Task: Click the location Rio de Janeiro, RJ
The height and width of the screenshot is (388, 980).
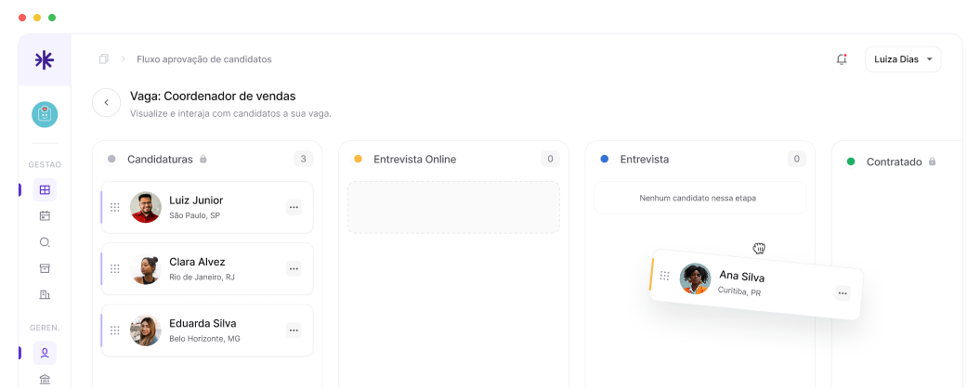Action: [202, 277]
